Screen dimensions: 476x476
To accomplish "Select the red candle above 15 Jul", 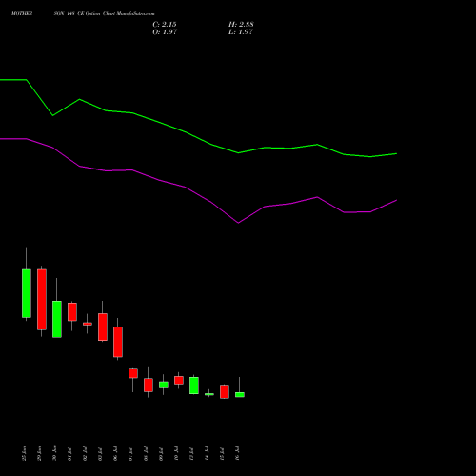I will [225, 391].
